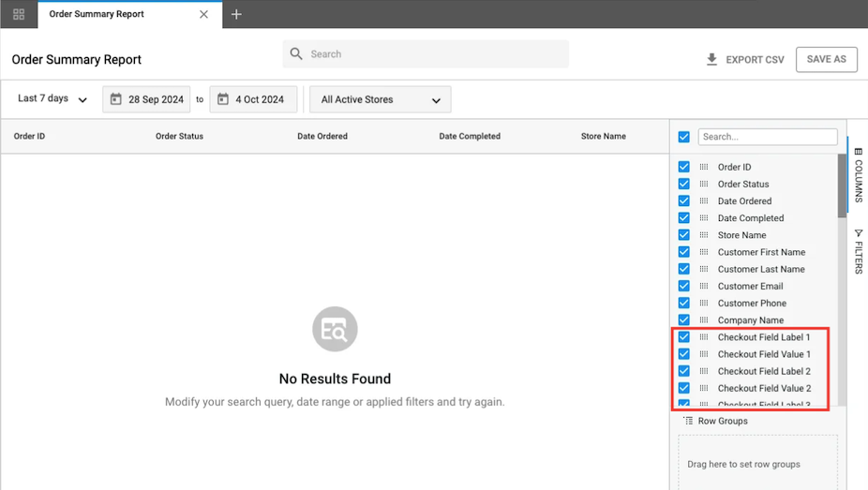Screen dimensions: 868x490
Task: Click the dashboard grid icon in tab bar
Action: coord(19,14)
